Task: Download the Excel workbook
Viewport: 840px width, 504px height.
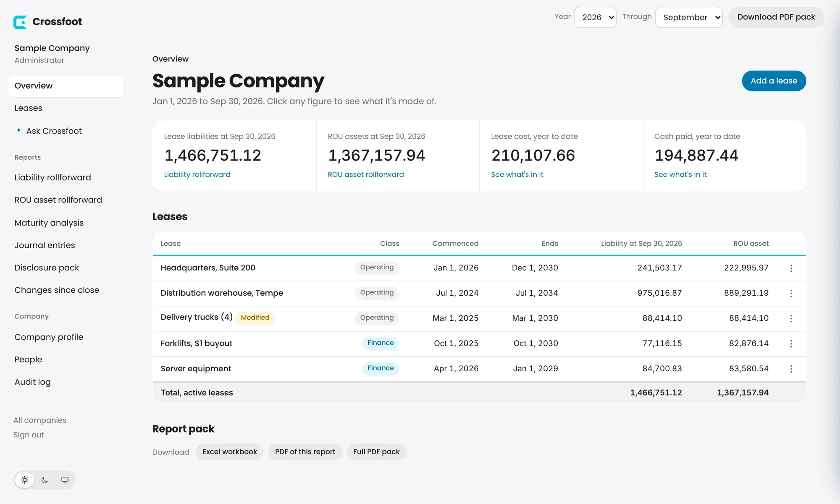Action: click(x=229, y=452)
